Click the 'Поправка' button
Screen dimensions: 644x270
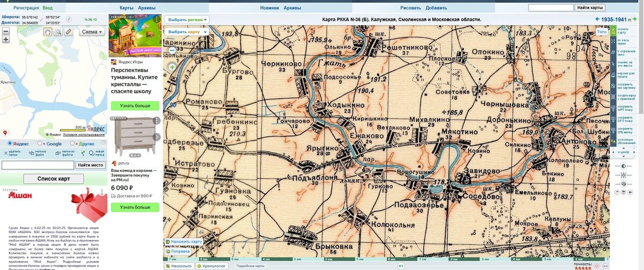coord(178,251)
